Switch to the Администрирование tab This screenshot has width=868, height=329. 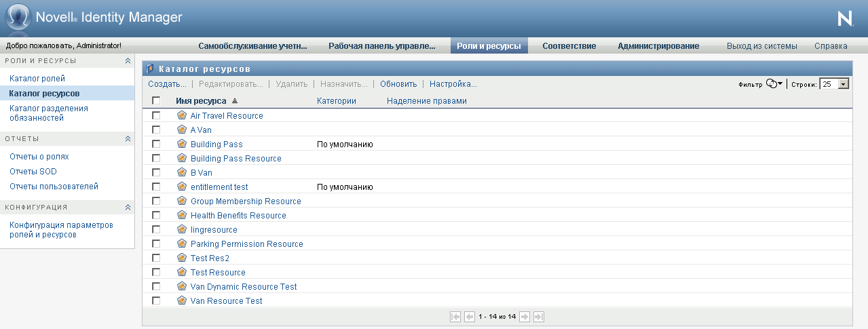click(658, 46)
